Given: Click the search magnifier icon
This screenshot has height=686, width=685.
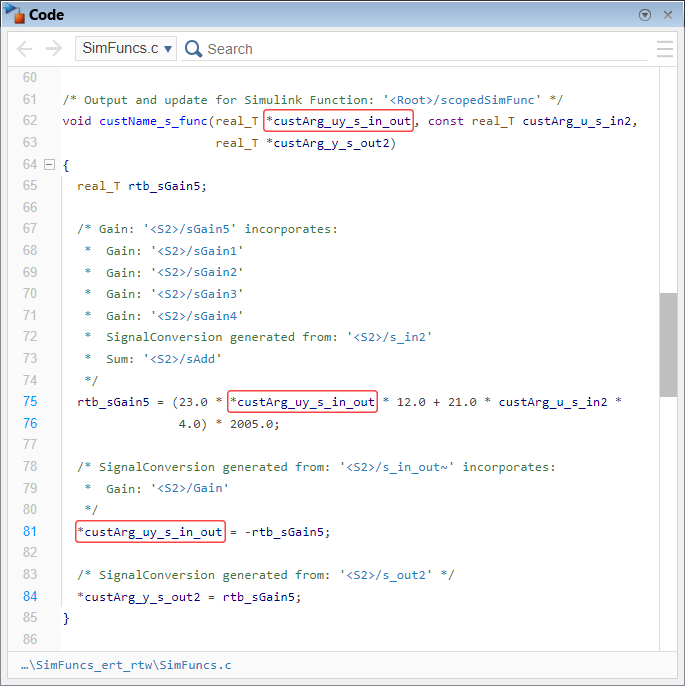Looking at the screenshot, I should pos(193,49).
